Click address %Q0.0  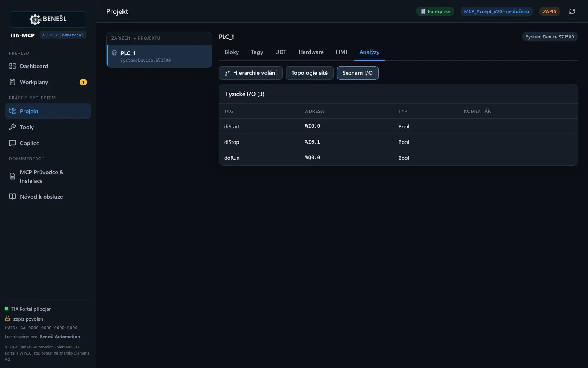[x=312, y=157]
